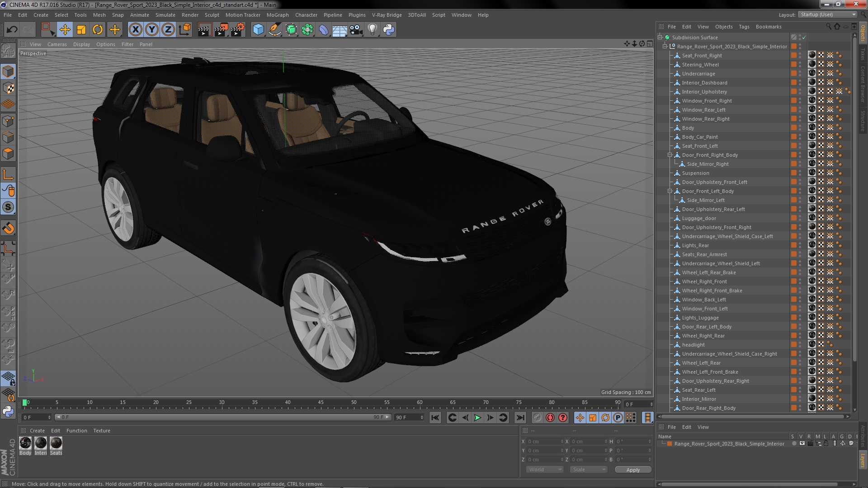Click the Undo arrow icon
Viewport: 868px width, 488px height.
[x=12, y=30]
